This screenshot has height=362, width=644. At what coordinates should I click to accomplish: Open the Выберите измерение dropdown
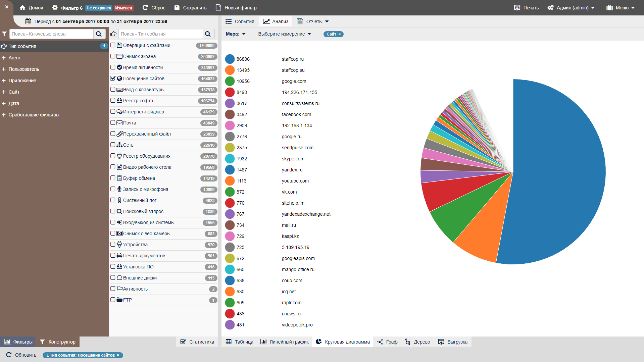(x=285, y=34)
